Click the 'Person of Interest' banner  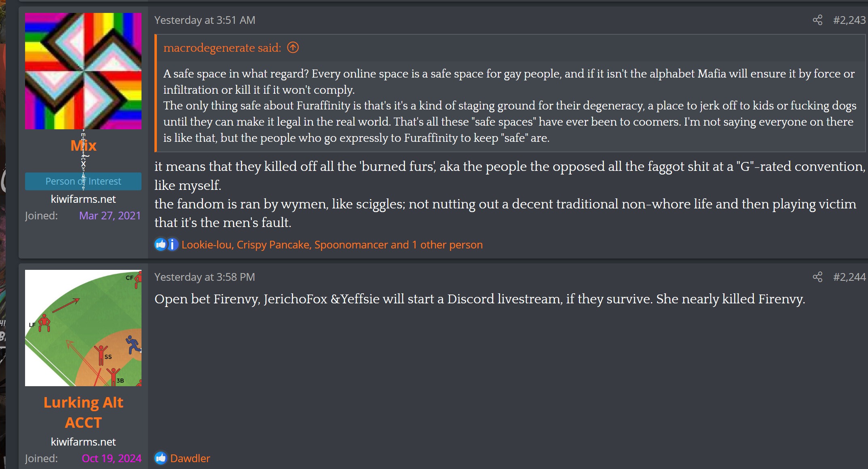coord(83,181)
